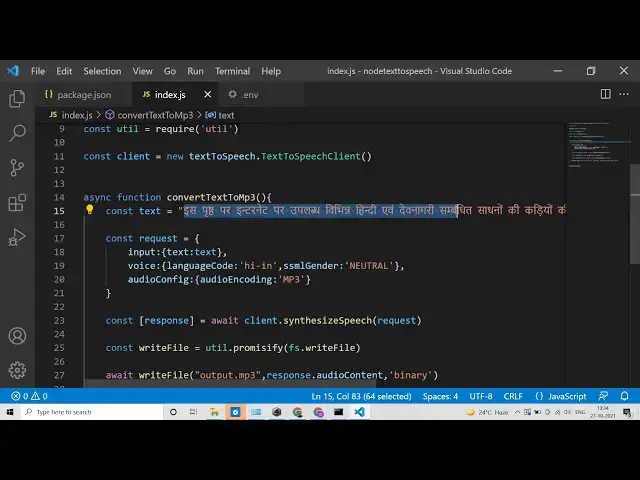Image resolution: width=640 pixels, height=480 pixels.
Task: Click the VS Code logo in title bar
Action: [13, 71]
